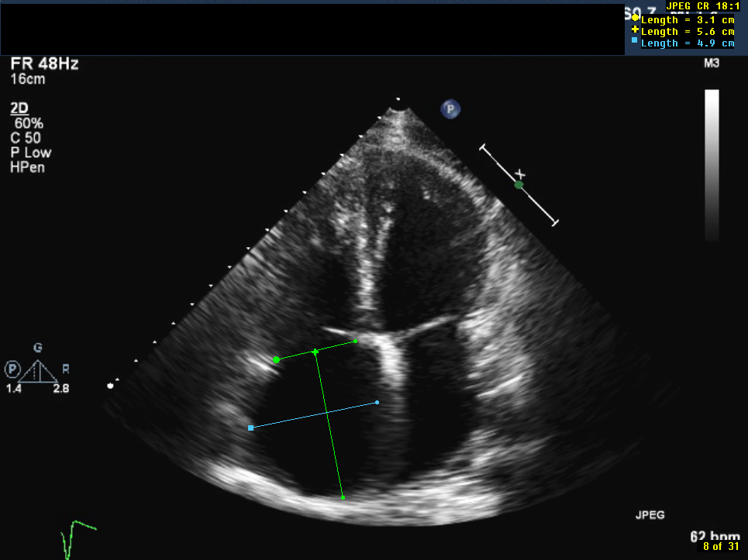Click the green caliper endpoint near the valve
This screenshot has height=560, width=748.
tap(356, 341)
